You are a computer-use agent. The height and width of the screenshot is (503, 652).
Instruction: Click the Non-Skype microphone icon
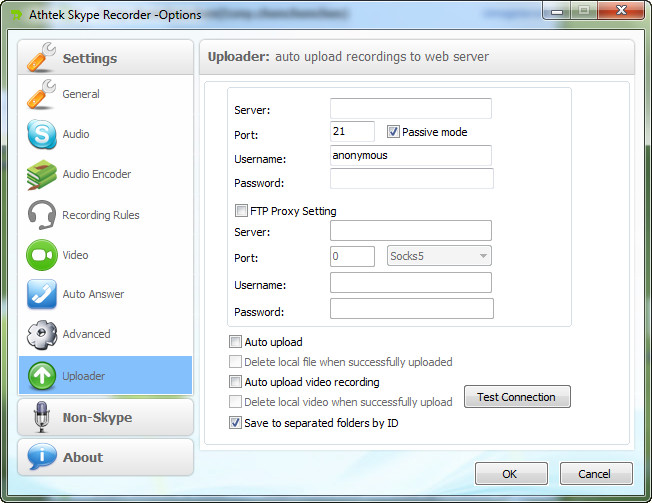[41, 417]
